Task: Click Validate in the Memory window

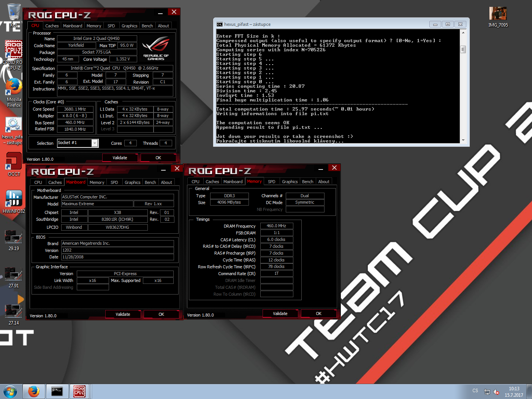Action: (x=280, y=313)
